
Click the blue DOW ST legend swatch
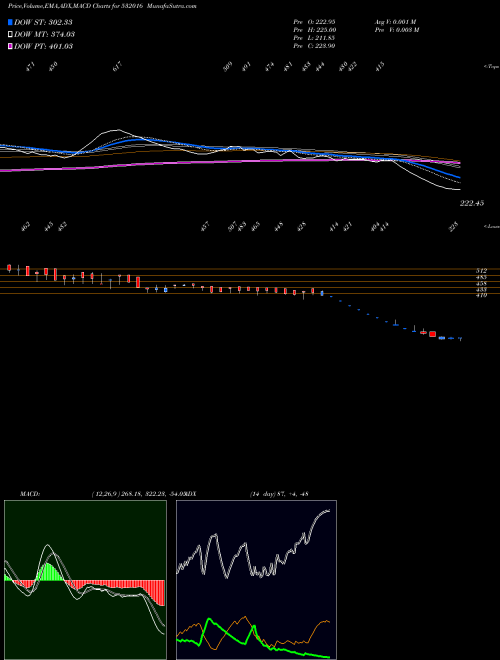pyautogui.click(x=11, y=22)
